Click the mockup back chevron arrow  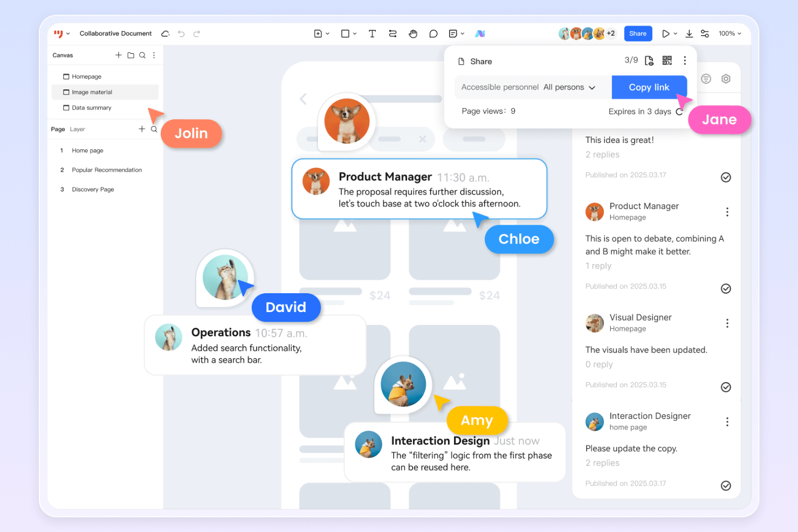[x=303, y=99]
